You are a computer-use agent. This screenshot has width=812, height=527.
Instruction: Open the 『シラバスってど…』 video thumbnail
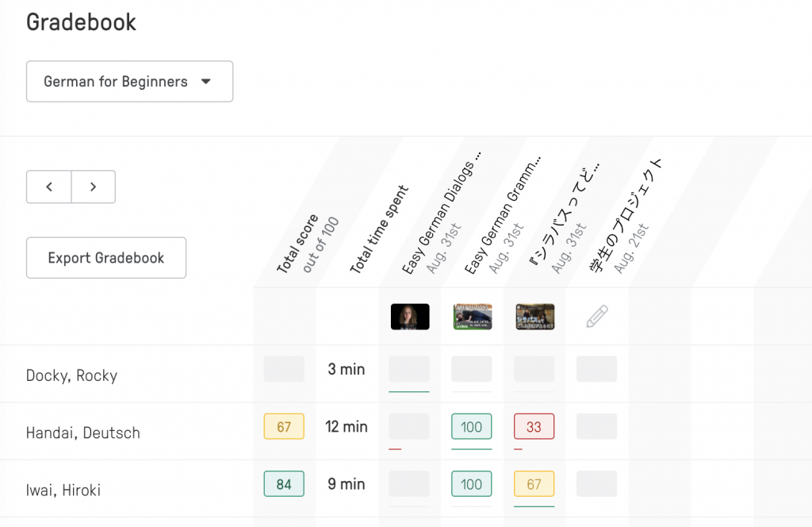click(x=534, y=316)
